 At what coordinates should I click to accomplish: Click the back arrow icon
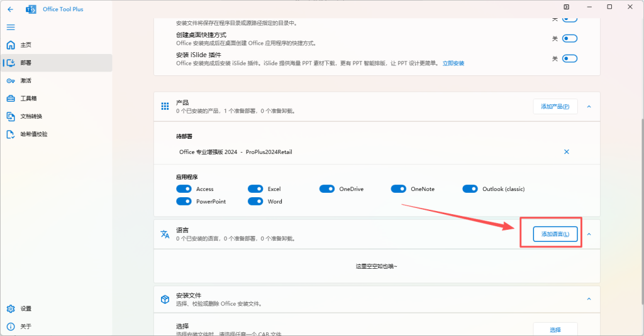[10, 9]
